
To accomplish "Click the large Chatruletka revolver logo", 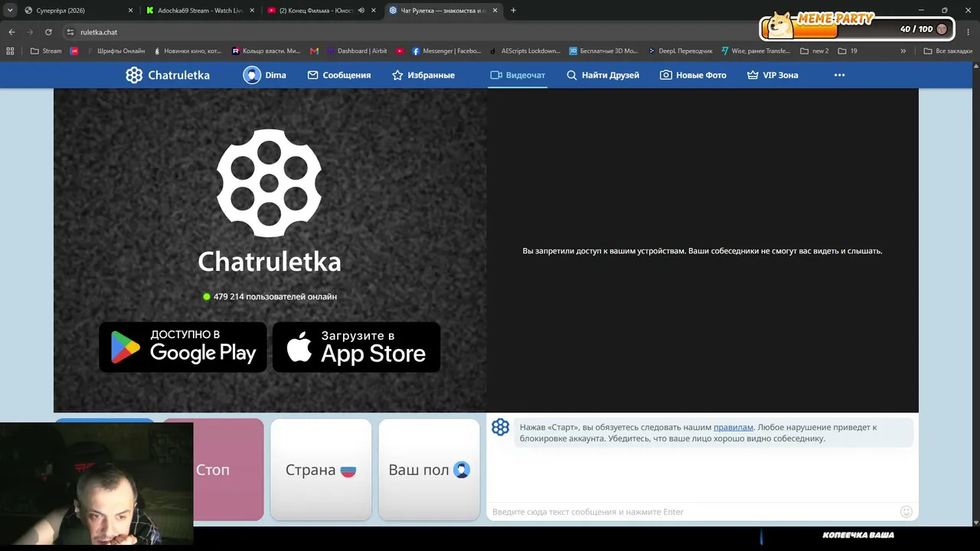I will pyautogui.click(x=269, y=183).
